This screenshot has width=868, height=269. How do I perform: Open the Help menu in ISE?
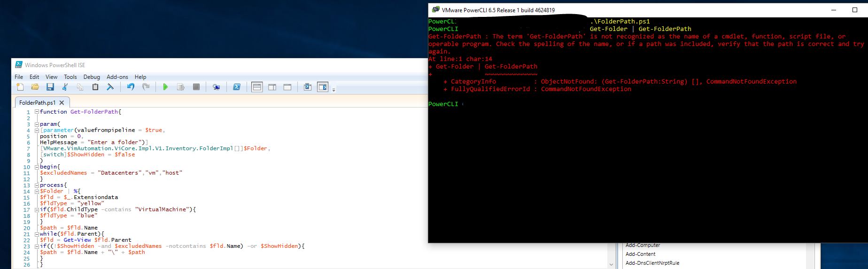(140, 77)
